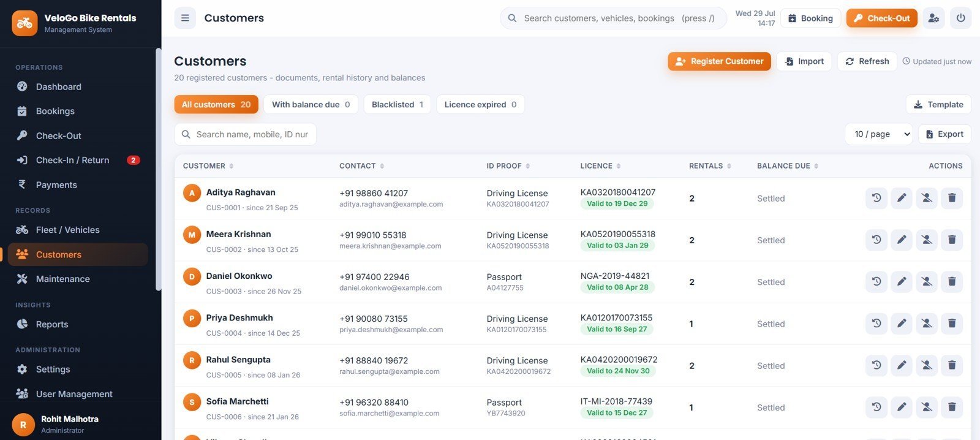Screen dimensions: 980x440
Task: Navigate to Payments
Action: 78,184
